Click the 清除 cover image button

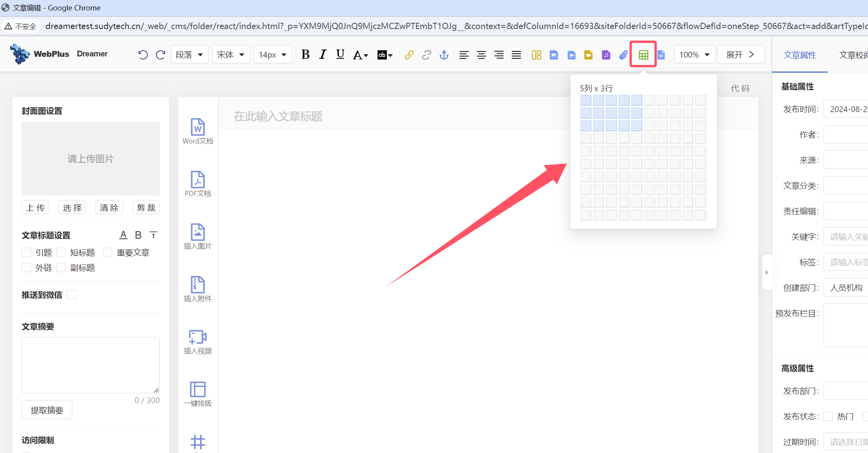pyautogui.click(x=109, y=208)
